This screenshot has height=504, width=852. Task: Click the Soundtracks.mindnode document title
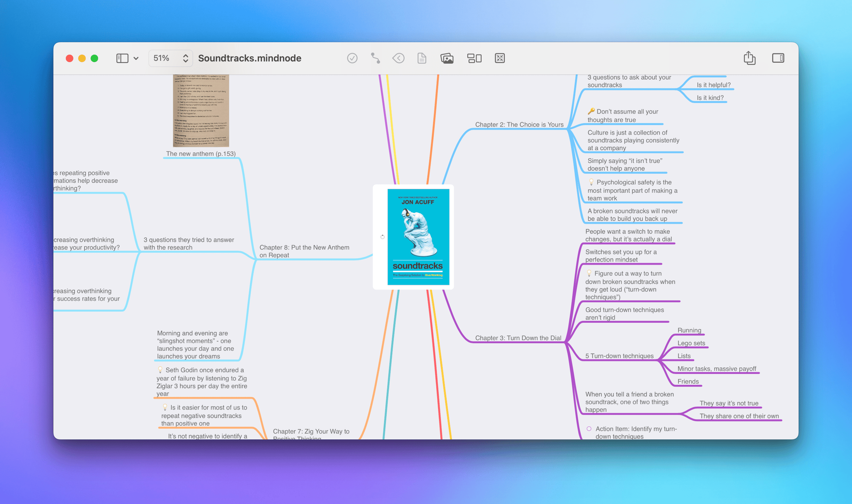[250, 58]
